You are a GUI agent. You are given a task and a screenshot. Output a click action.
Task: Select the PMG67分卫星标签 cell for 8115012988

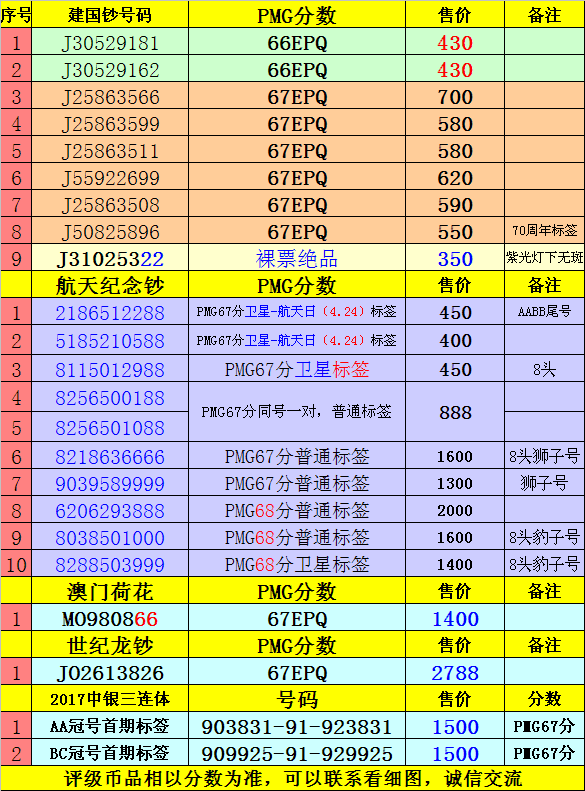(297, 369)
